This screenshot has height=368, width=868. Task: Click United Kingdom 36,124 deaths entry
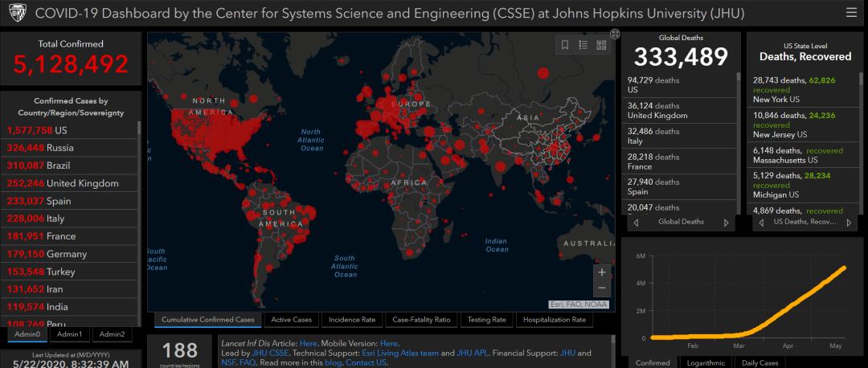tap(679, 110)
